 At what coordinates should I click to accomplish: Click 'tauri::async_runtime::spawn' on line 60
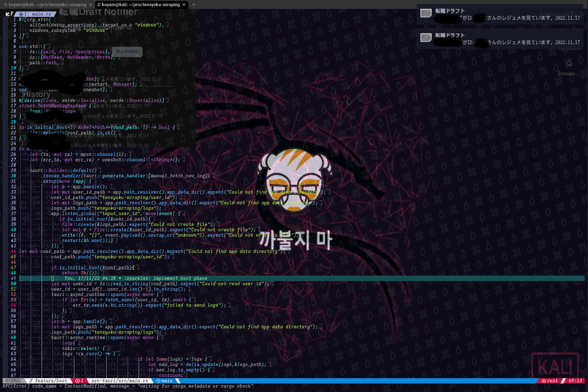click(x=87, y=338)
